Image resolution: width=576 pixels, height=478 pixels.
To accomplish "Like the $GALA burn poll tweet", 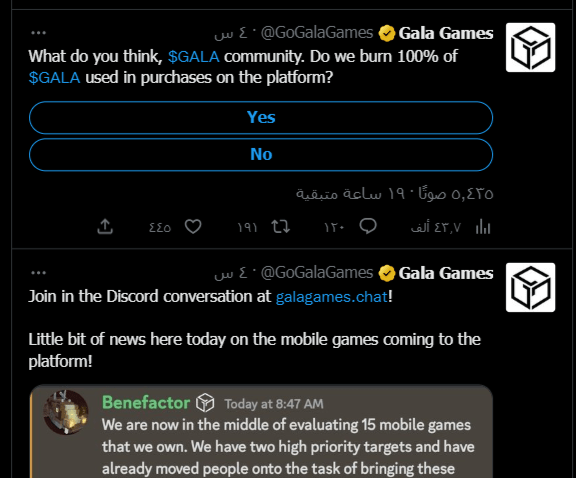I will [193, 227].
